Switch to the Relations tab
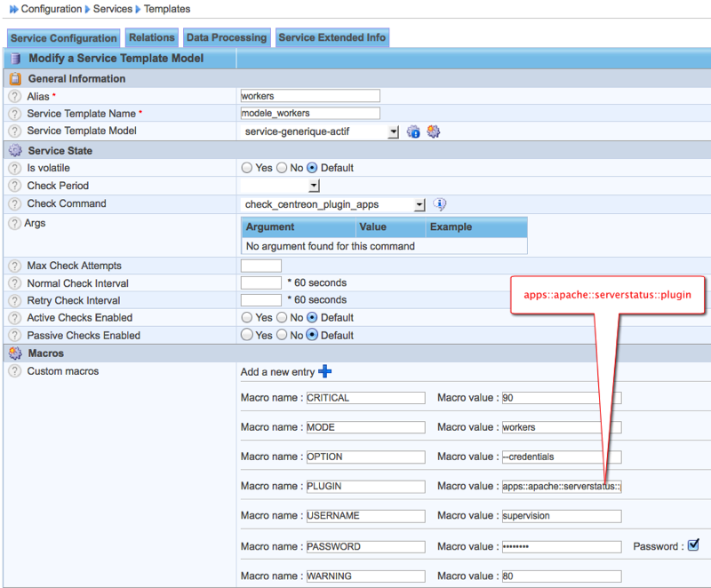This screenshot has height=588, width=711. click(151, 37)
